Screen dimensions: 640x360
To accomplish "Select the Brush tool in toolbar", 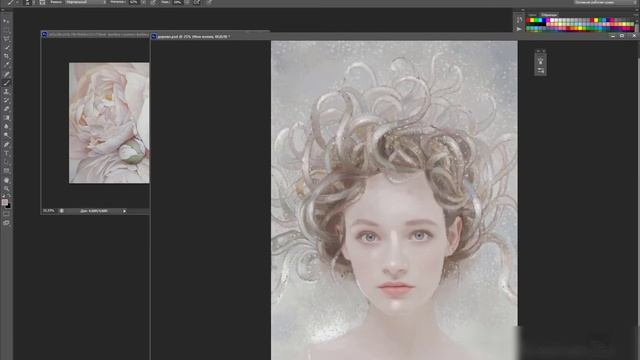I will pos(6,83).
